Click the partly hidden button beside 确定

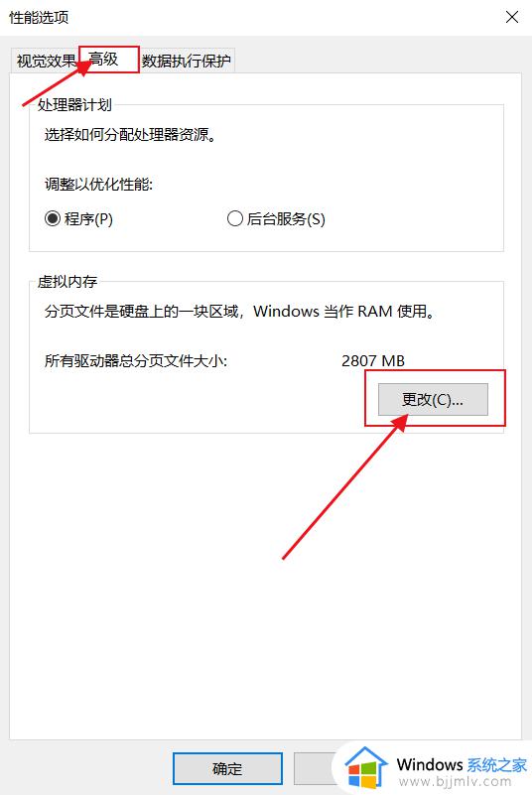[315, 768]
